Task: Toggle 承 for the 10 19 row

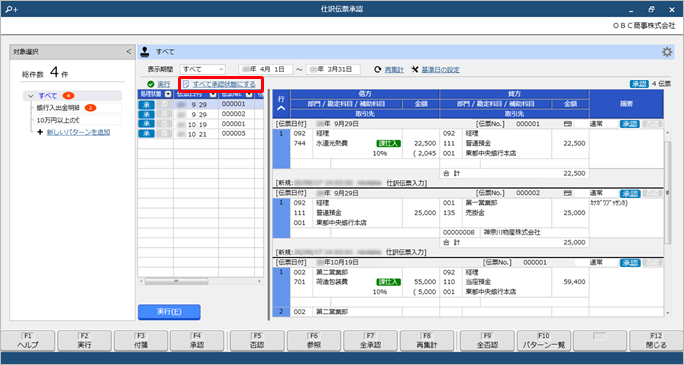Action: [x=147, y=124]
